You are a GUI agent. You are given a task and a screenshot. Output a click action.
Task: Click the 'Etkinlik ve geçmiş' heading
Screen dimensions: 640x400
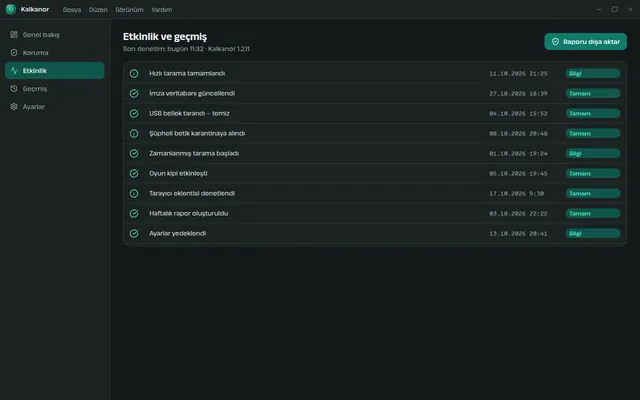[x=165, y=37]
